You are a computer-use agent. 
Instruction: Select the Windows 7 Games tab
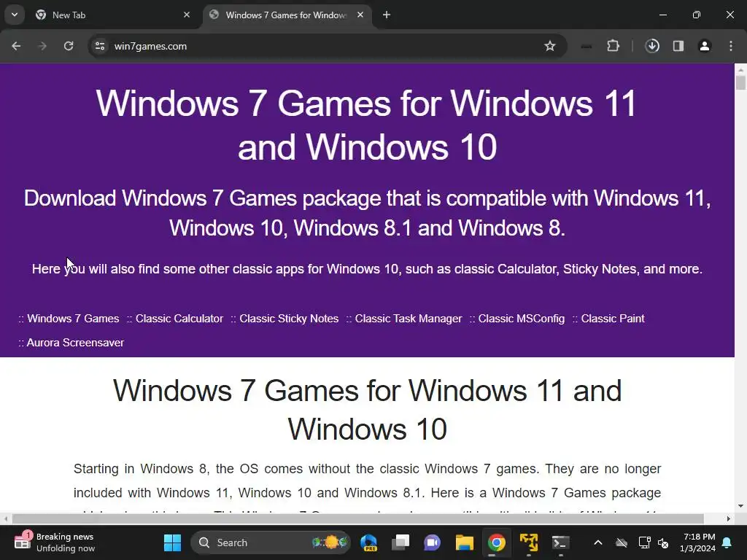click(286, 15)
